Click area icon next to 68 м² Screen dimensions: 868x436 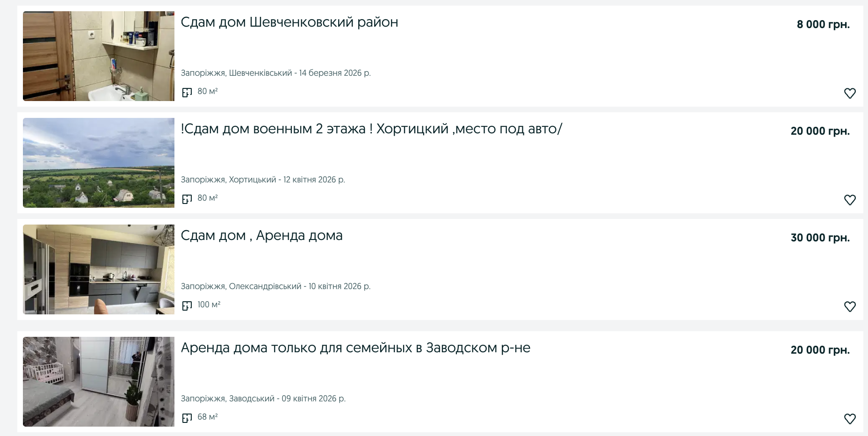[x=187, y=418]
